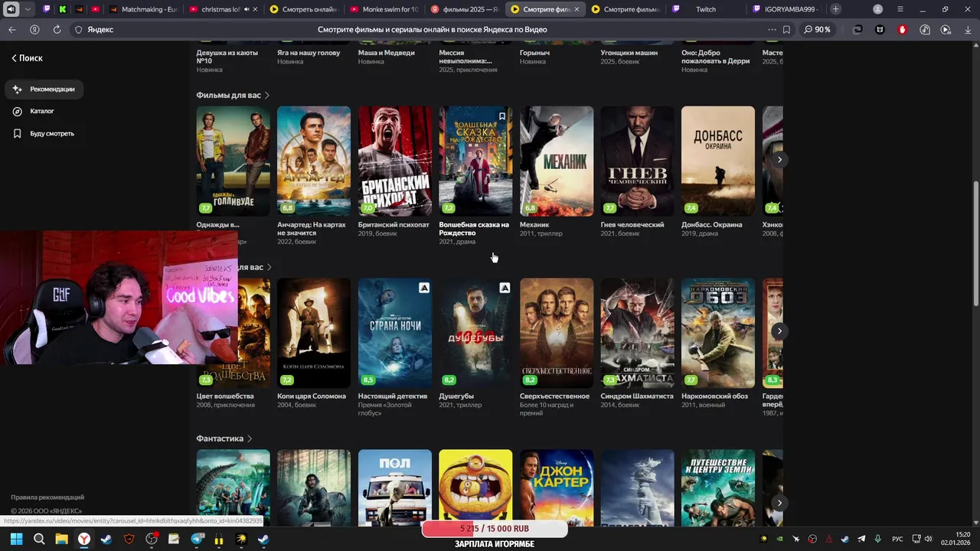Open Yandex Browser in the taskbar
Screen dimensions: 980x551
pos(83,539)
